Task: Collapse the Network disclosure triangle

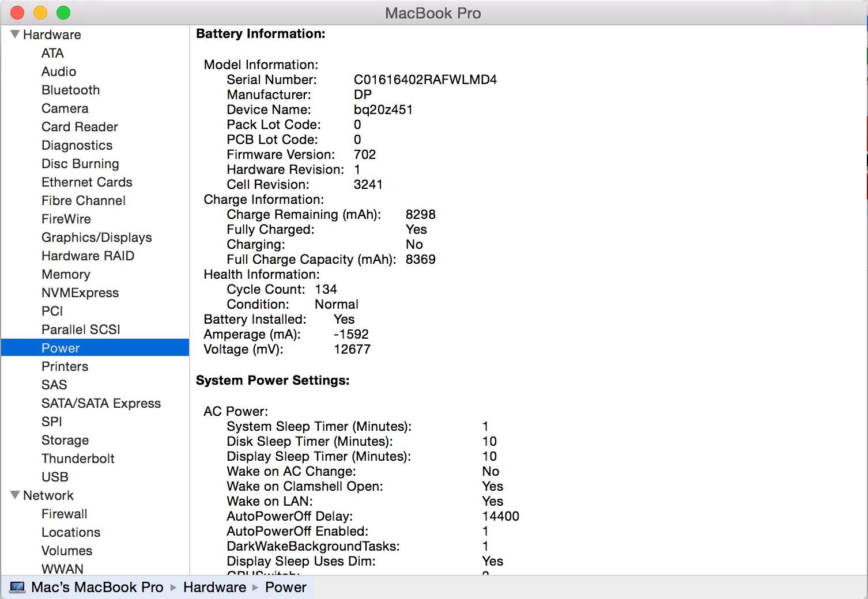Action: pyautogui.click(x=15, y=495)
